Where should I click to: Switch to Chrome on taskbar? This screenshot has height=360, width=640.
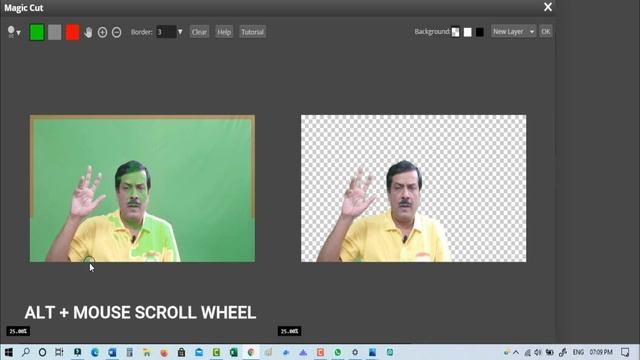click(x=251, y=352)
